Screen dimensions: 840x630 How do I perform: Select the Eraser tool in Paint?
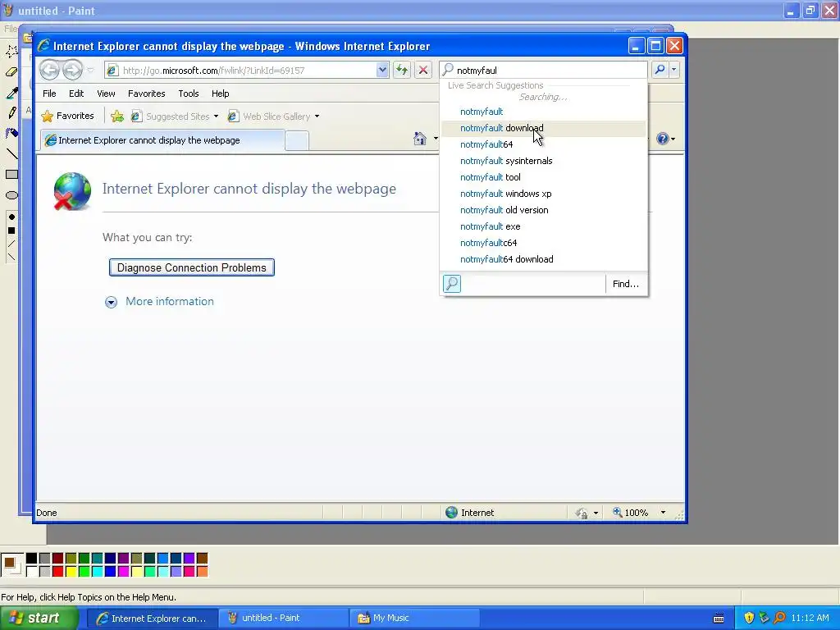[x=11, y=72]
